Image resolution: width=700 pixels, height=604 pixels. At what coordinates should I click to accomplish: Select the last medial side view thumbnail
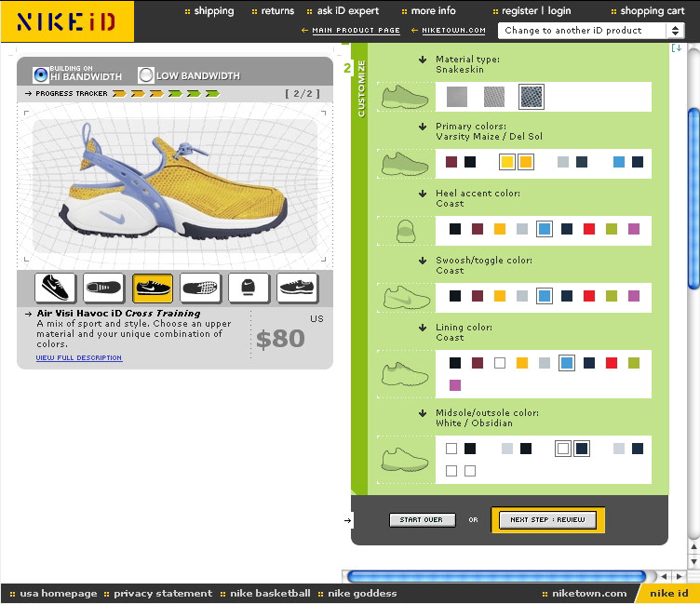[x=297, y=288]
